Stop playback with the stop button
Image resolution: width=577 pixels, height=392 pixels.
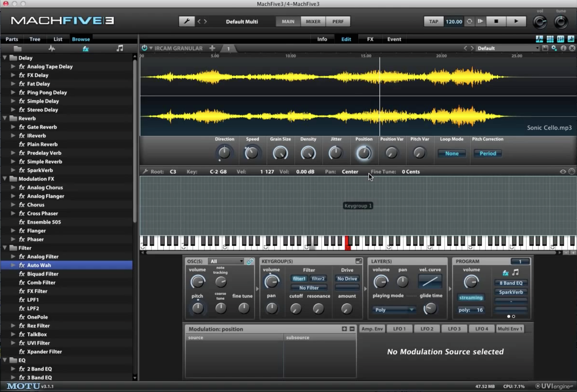(496, 21)
